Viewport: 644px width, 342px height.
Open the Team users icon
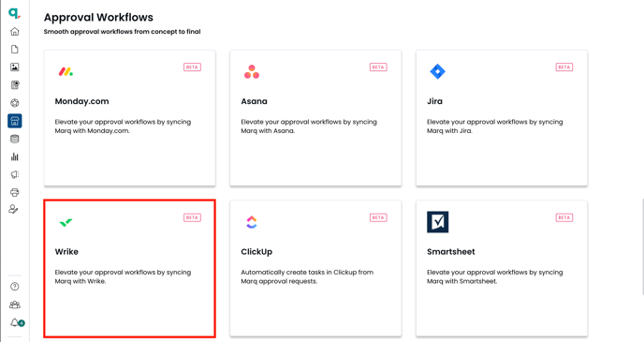point(15,305)
